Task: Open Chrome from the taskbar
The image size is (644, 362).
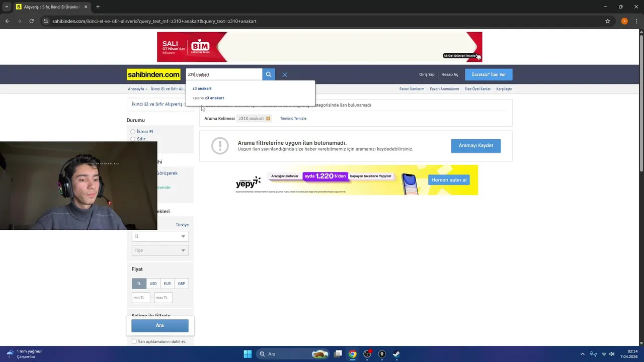Action: click(353, 354)
